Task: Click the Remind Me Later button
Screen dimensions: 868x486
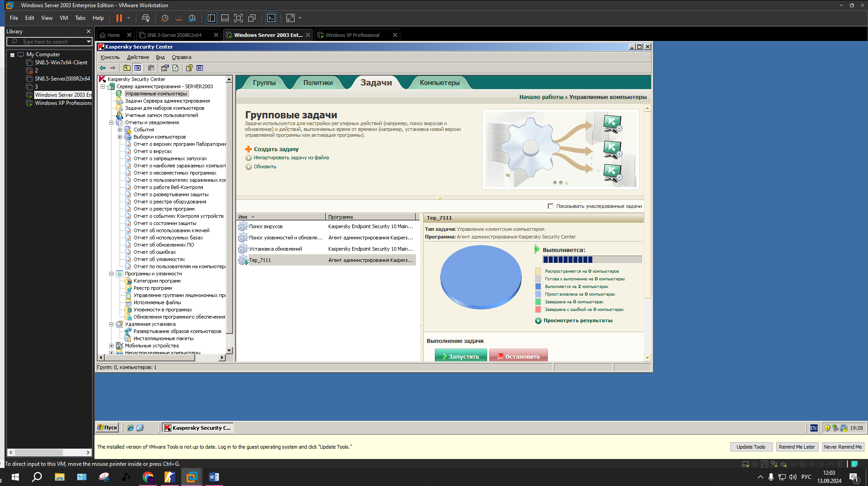Action: pyautogui.click(x=796, y=447)
